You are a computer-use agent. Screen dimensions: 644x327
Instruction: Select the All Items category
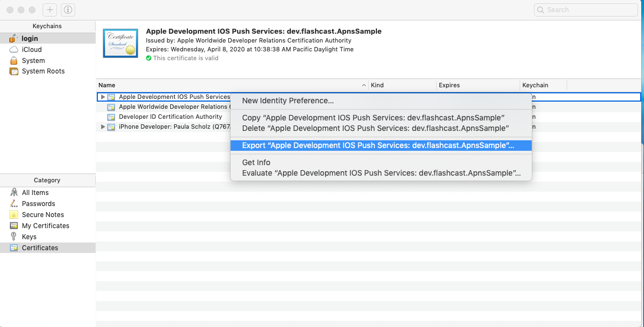(x=48, y=192)
